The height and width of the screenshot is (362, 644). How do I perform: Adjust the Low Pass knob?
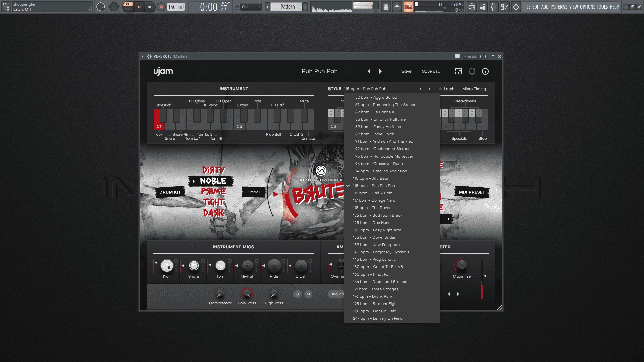pyautogui.click(x=247, y=294)
